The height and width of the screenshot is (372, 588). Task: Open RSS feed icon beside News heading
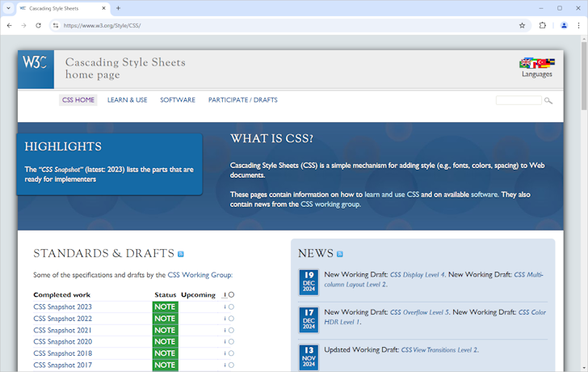340,254
